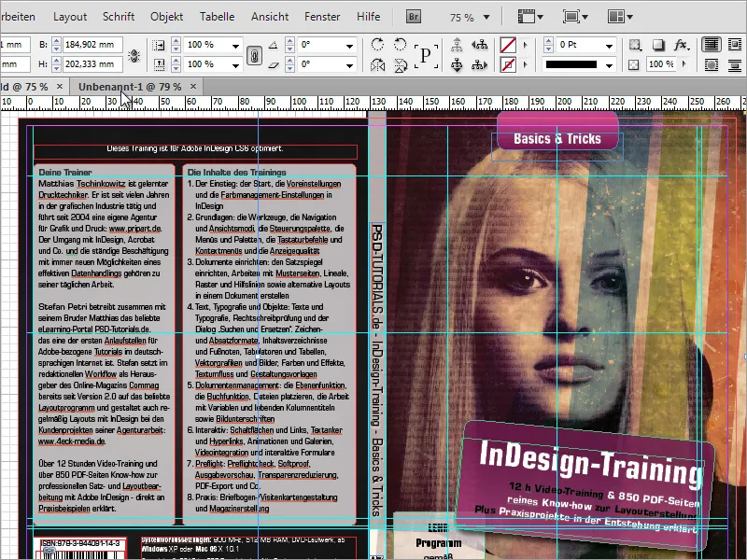747x560 pixels.
Task: Open the shear angle dropdown
Action: pos(350,65)
